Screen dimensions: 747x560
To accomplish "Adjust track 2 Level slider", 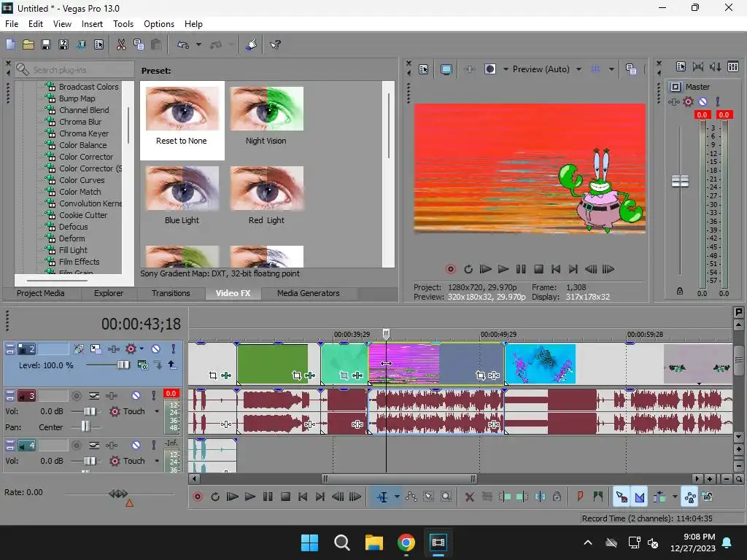I will pos(123,365).
